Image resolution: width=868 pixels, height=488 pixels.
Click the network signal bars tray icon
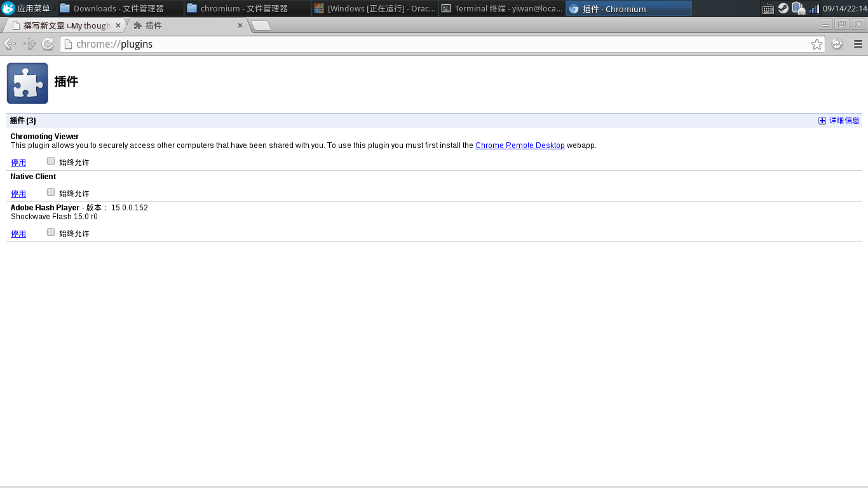click(x=813, y=9)
